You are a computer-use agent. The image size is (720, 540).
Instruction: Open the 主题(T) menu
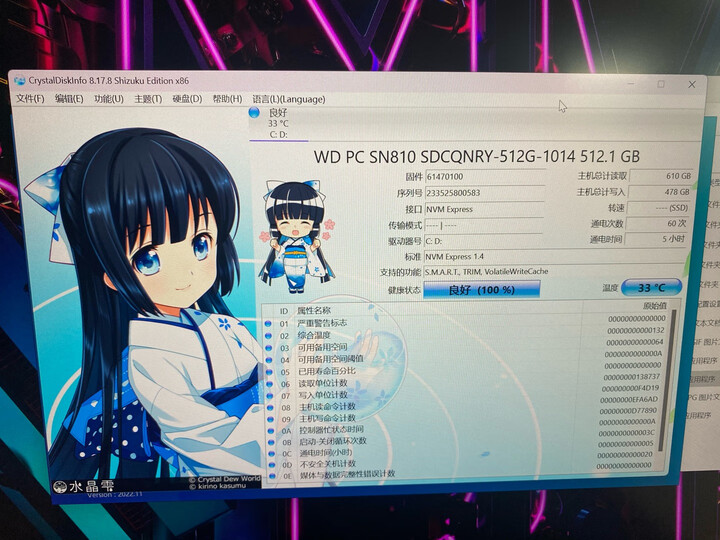click(x=148, y=99)
